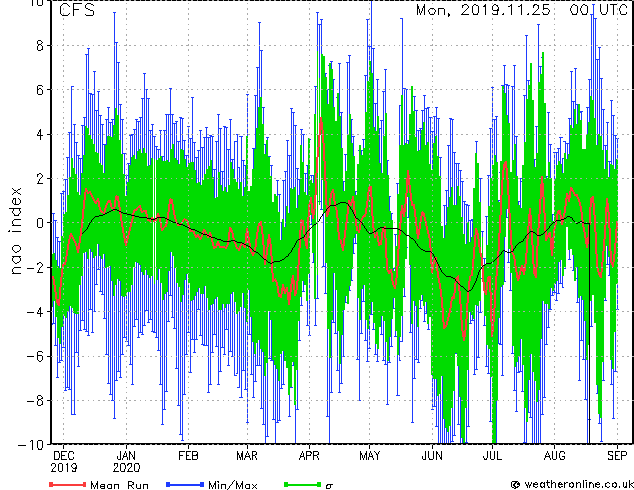Click the date Mon, 2019.11.25 text
Image resolution: width=634 pixels, height=490 pixels.
[x=483, y=10]
